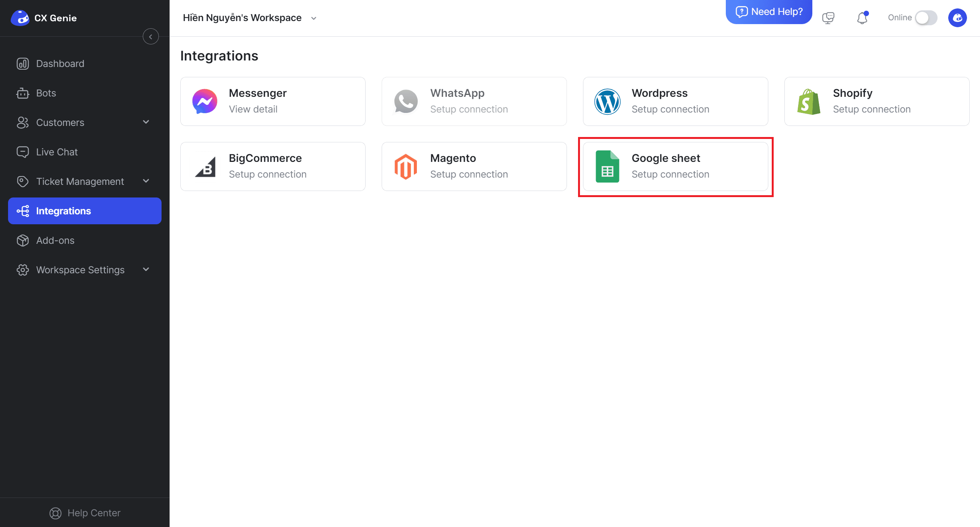Viewport: 980px width, 527px height.
Task: Open the Add-ons menu item
Action: pyautogui.click(x=85, y=240)
